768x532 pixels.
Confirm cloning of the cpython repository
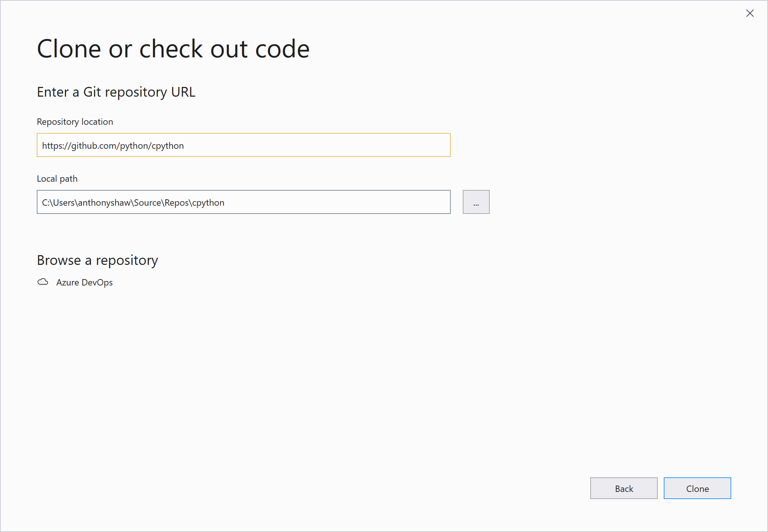point(697,488)
